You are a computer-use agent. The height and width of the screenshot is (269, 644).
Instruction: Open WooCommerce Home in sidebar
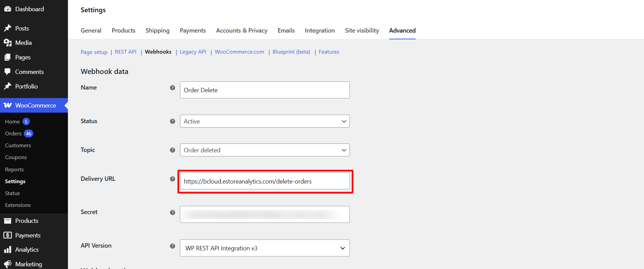point(13,121)
